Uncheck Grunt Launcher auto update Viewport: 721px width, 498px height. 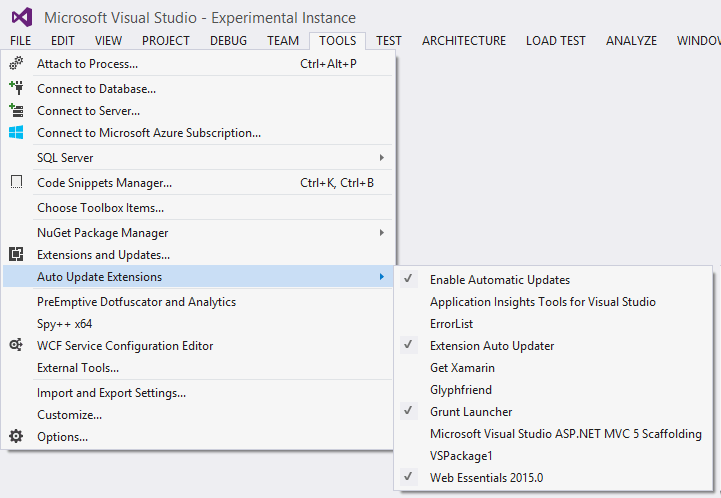pos(409,411)
